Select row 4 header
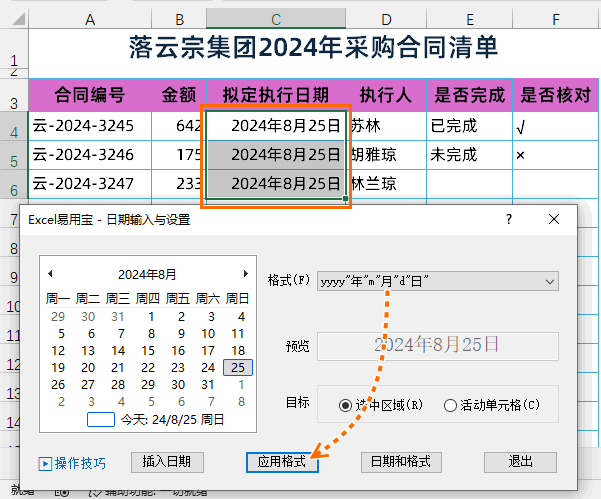 14,128
